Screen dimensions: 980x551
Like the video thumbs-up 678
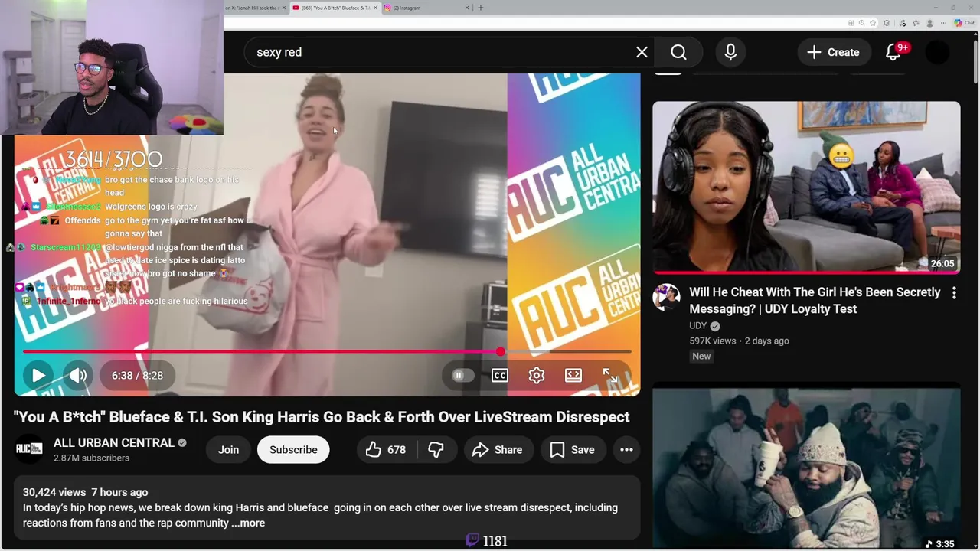[386, 450]
